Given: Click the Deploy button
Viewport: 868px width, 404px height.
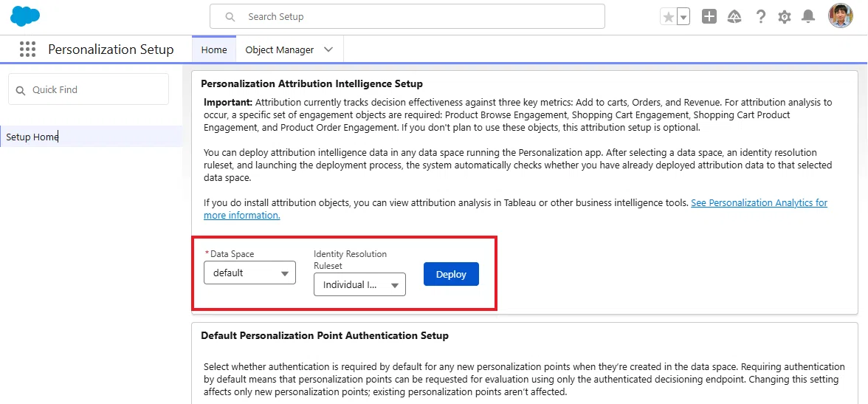Looking at the screenshot, I should 451,274.
